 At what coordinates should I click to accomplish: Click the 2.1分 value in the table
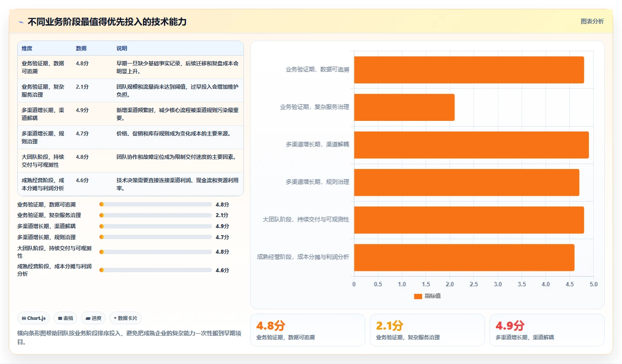click(x=82, y=86)
